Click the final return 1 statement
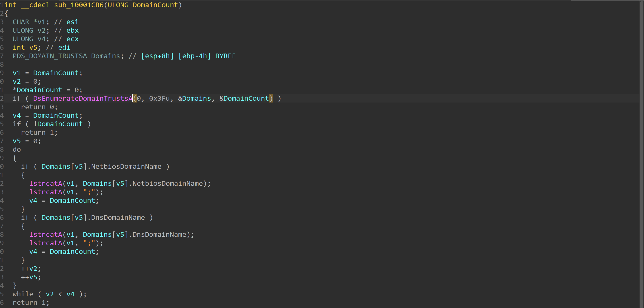The width and height of the screenshot is (644, 308). point(31,302)
